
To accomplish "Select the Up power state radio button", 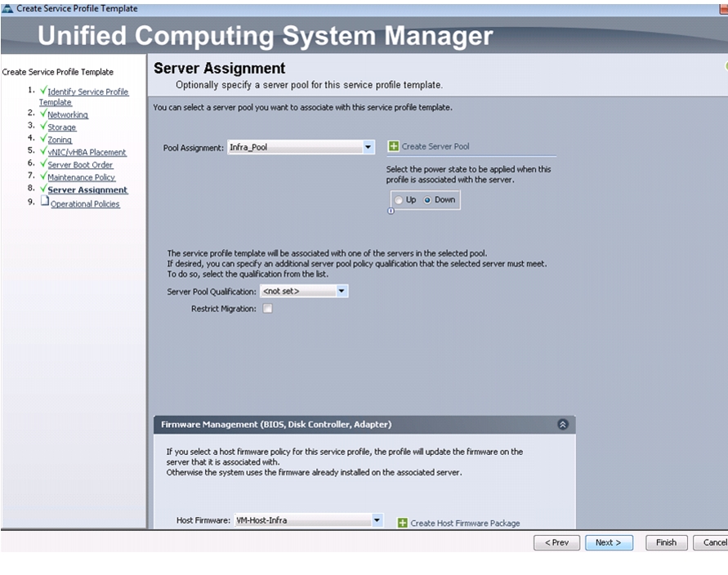I will tap(399, 200).
